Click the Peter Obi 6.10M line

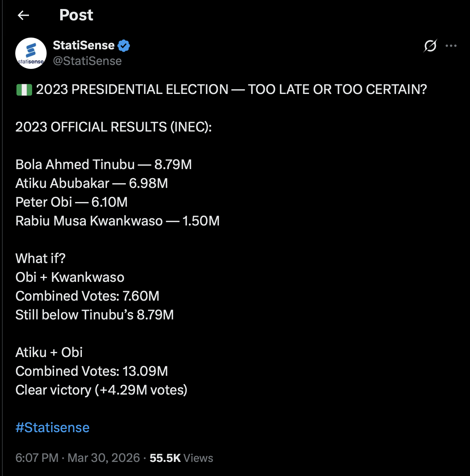tap(72, 202)
